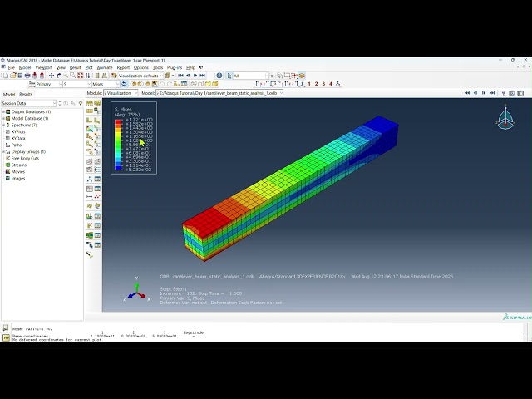Apply custom view 3
Image resolution: width=532 pixels, height=399 pixels.
323,84
